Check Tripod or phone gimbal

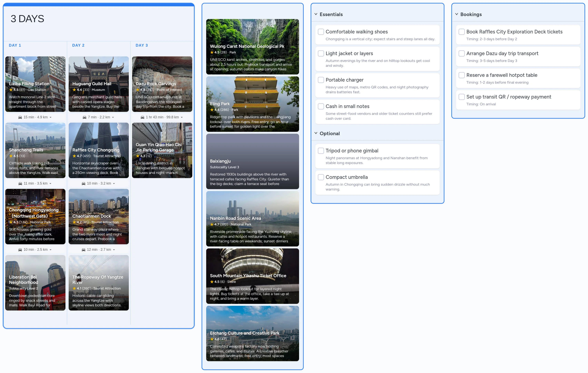click(x=321, y=151)
